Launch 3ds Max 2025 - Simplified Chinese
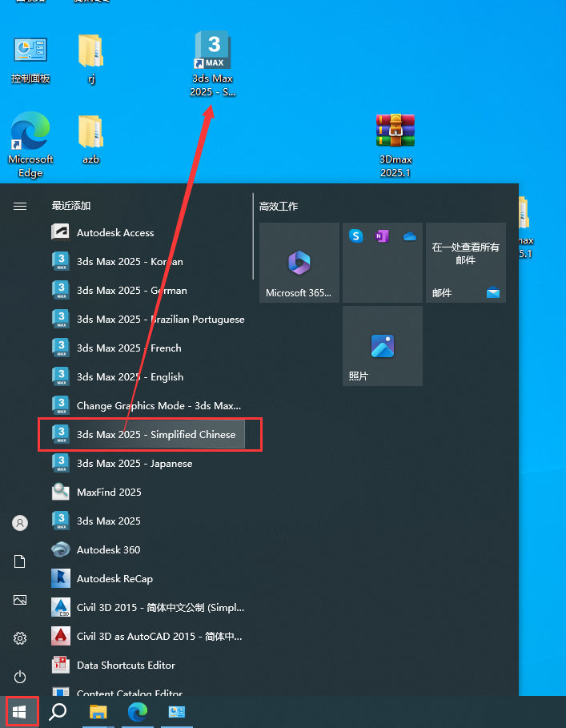This screenshot has height=728, width=566. click(x=147, y=434)
